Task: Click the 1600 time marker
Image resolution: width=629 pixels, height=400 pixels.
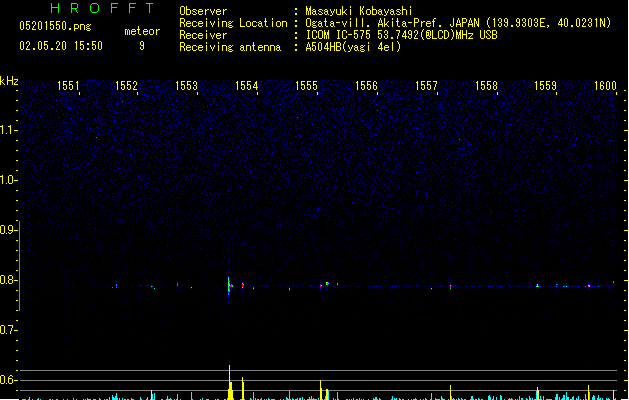Action: pyautogui.click(x=605, y=86)
